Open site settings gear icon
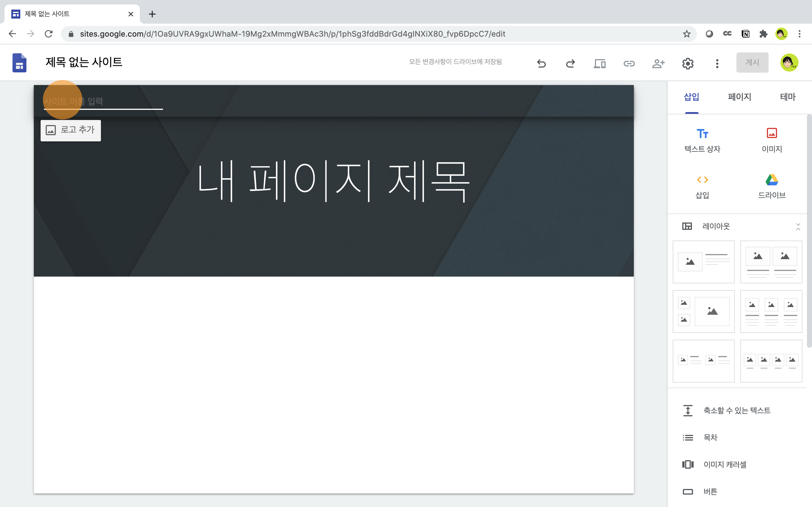This screenshot has width=812, height=507. 687,63
